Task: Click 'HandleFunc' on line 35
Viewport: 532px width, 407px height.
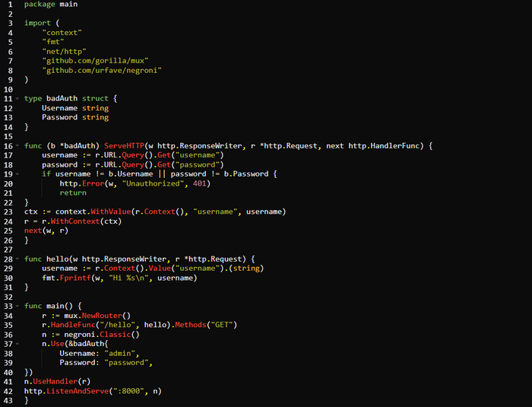Action: coord(73,325)
